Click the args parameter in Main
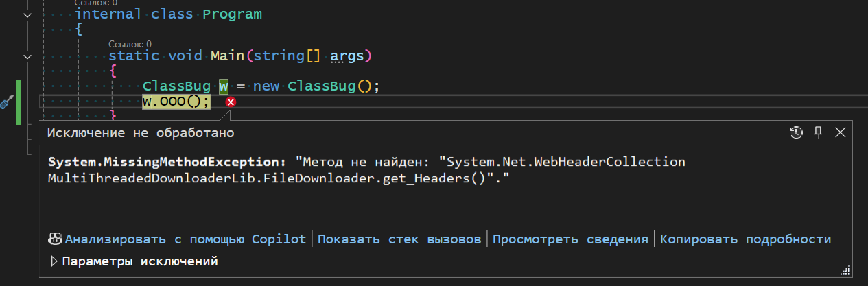 tap(347, 56)
